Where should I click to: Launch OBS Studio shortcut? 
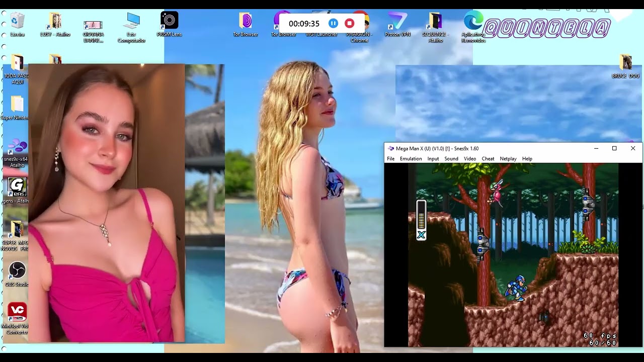point(17,274)
